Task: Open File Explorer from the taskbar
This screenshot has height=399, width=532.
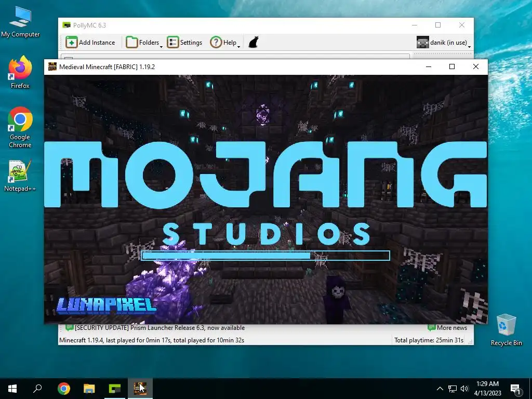Action: (89, 389)
